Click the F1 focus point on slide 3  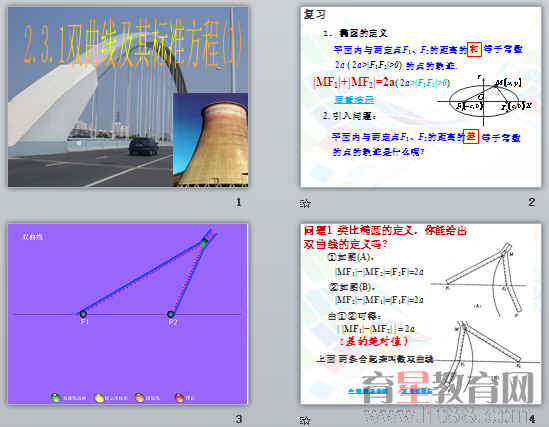click(83, 314)
